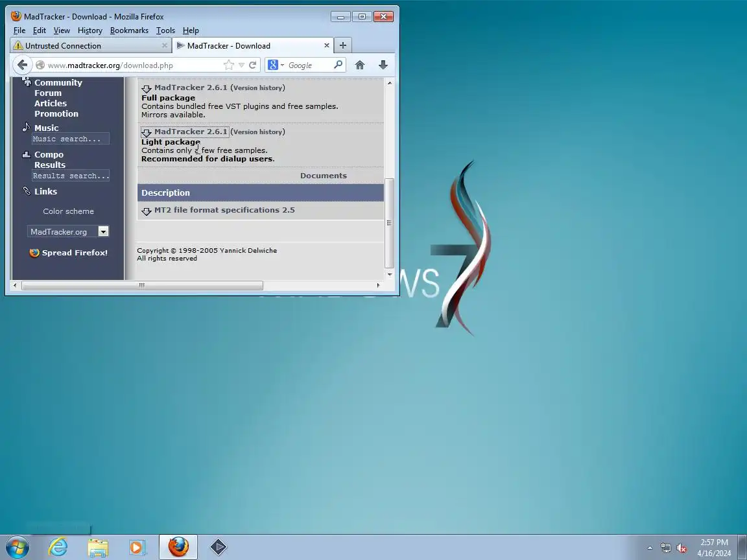Open the Help menu
The height and width of the screenshot is (560, 747).
[x=191, y=30]
